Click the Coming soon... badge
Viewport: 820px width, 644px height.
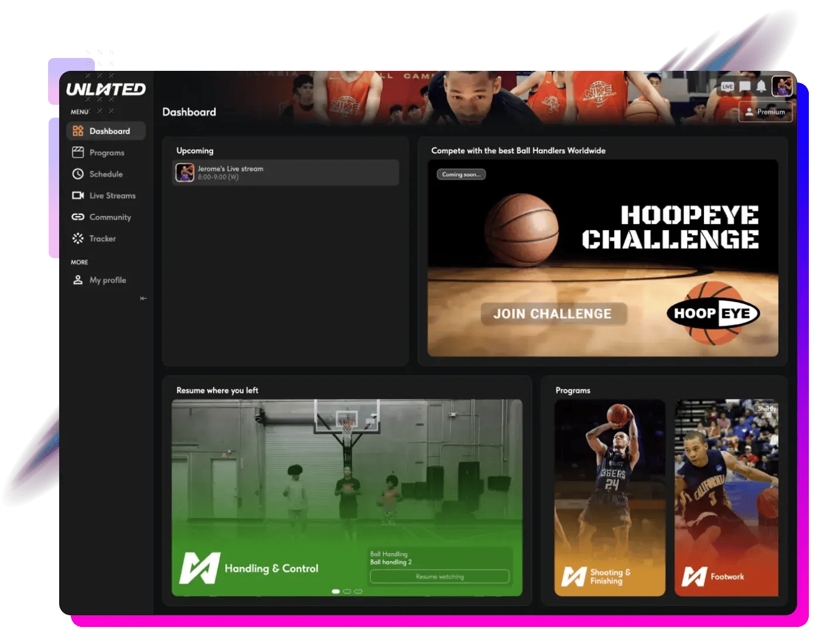461,174
